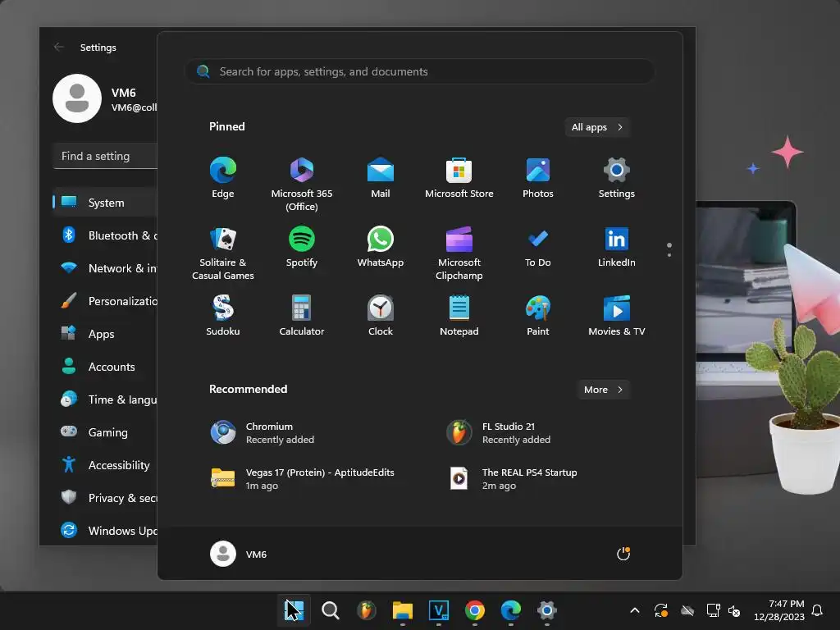Open Google Chrome from taskbar
This screenshot has width=840, height=630.
pyautogui.click(x=475, y=610)
